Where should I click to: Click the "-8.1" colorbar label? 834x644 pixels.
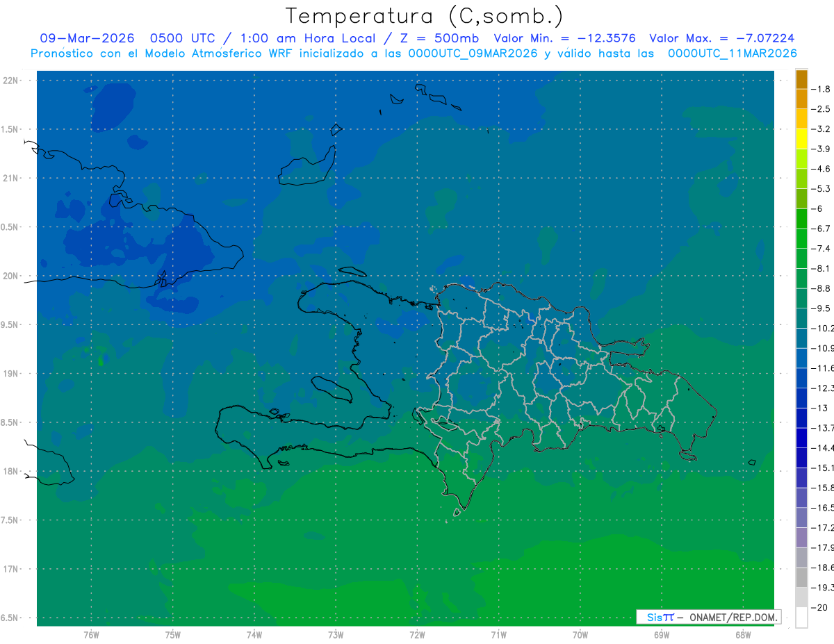pos(821,268)
